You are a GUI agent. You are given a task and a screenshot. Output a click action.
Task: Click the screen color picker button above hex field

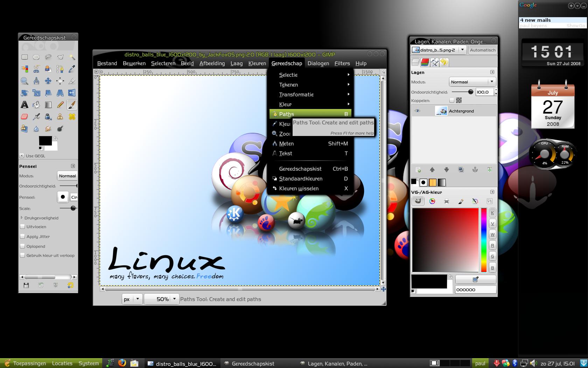pos(476,279)
